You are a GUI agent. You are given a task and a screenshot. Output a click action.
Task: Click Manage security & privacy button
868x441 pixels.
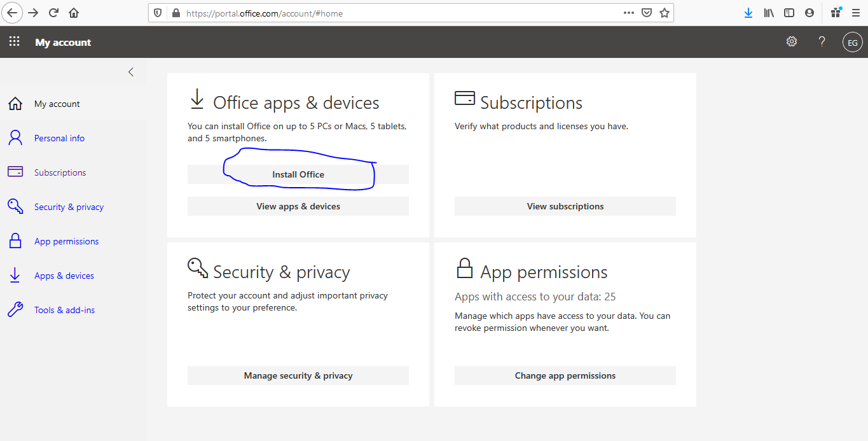pos(298,375)
